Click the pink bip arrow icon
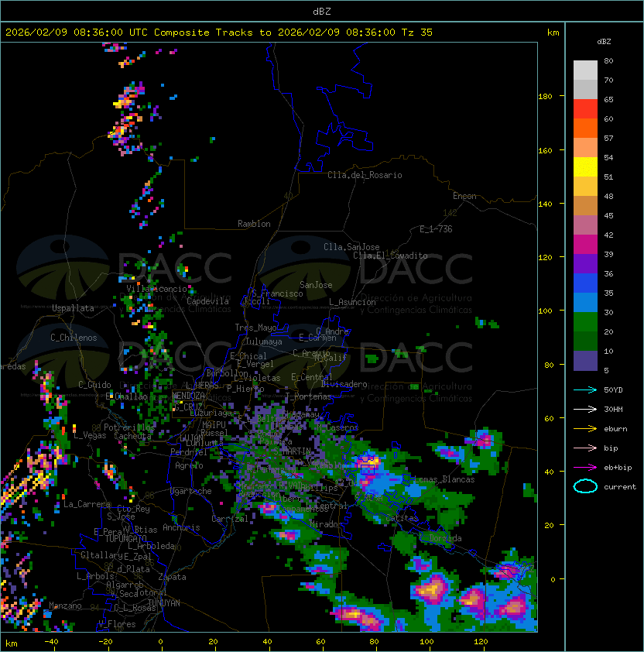 pyautogui.click(x=585, y=448)
